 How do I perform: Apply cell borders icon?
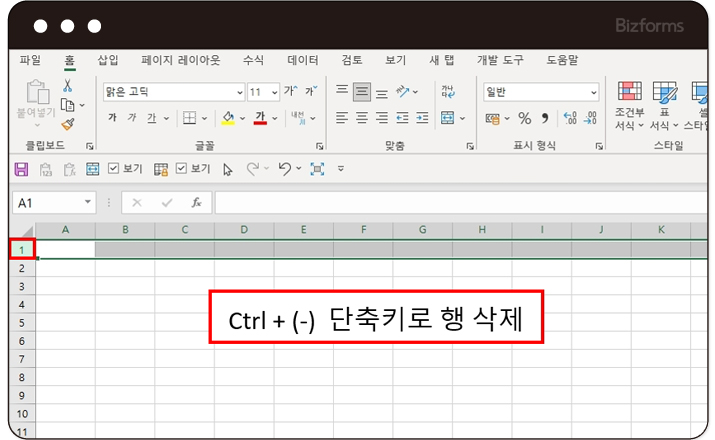(x=189, y=118)
